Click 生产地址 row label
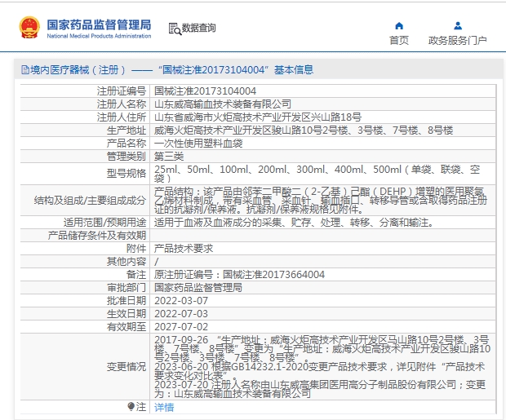Viewport: 506px width, 420px height. 126,130
